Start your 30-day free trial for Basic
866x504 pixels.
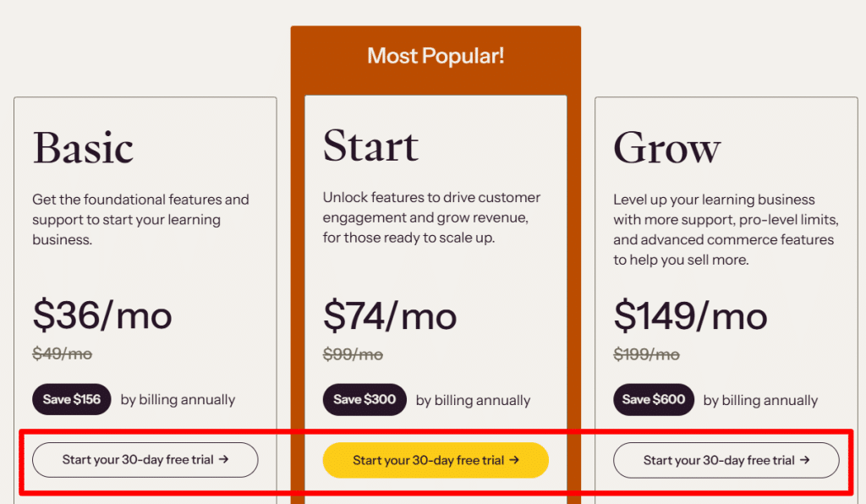pyautogui.click(x=144, y=460)
